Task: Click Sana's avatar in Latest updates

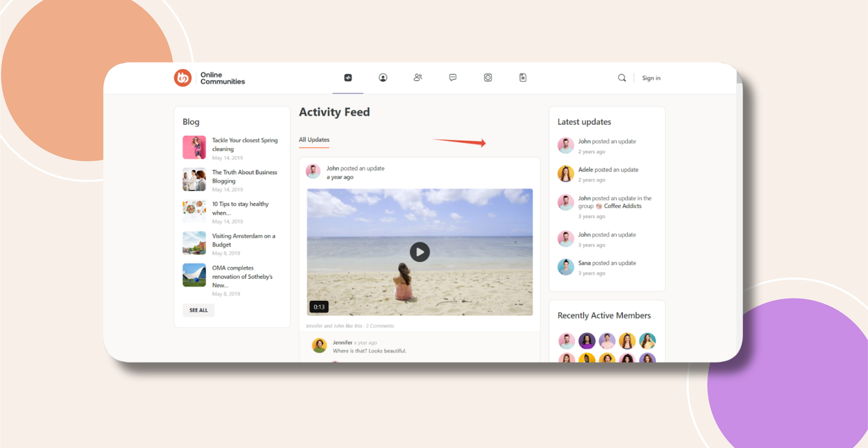Action: pos(566,267)
